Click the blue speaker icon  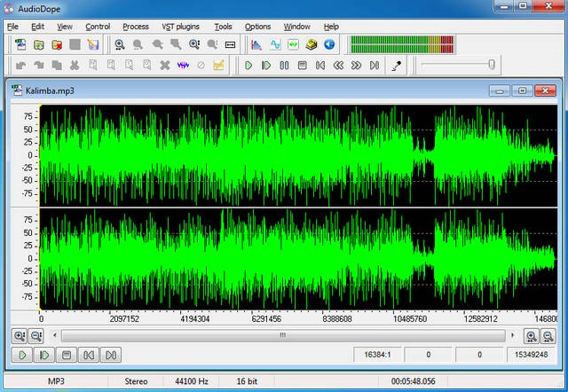[329, 44]
